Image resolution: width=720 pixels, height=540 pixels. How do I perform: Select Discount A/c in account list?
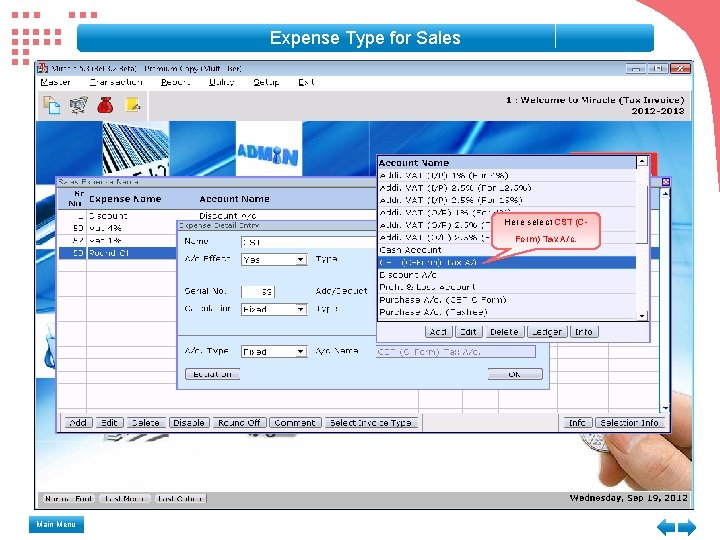(x=506, y=275)
